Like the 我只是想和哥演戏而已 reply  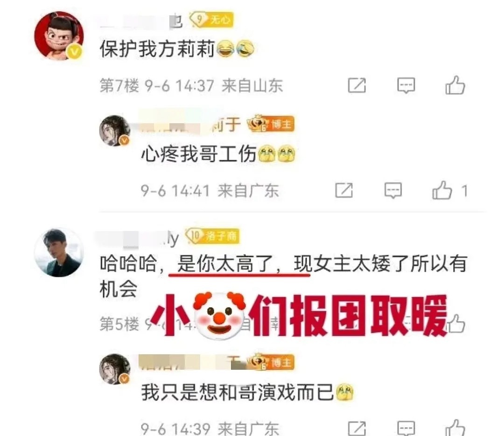click(x=455, y=428)
